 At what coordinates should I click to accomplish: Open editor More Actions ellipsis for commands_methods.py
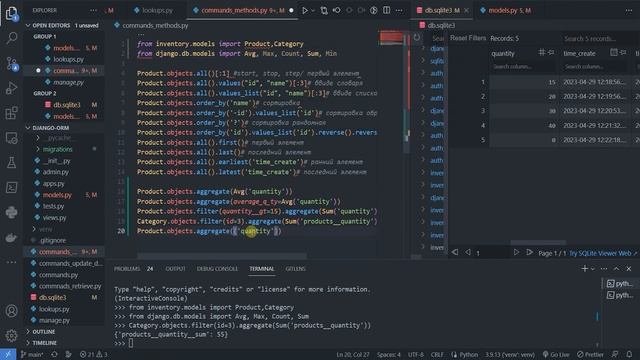[399, 11]
